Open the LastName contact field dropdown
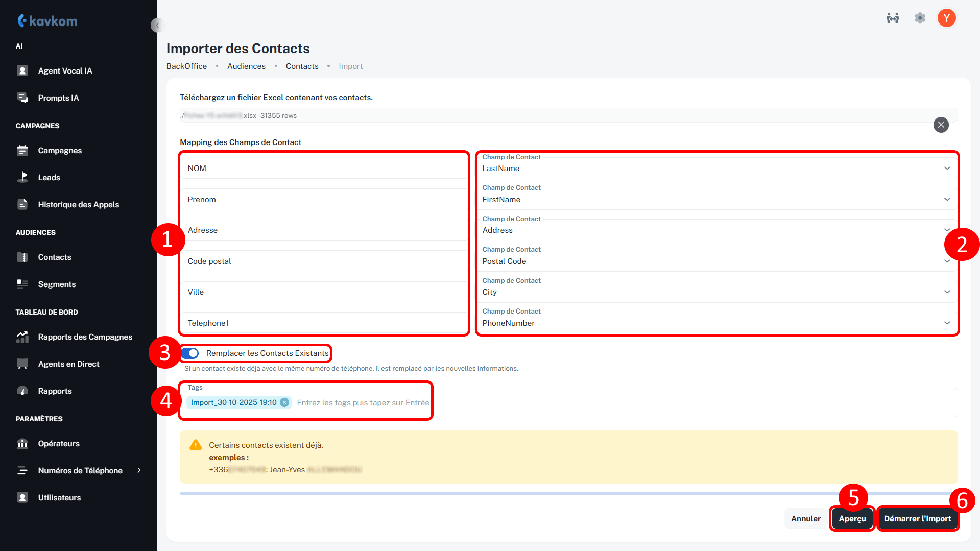The image size is (980, 551). pos(946,169)
